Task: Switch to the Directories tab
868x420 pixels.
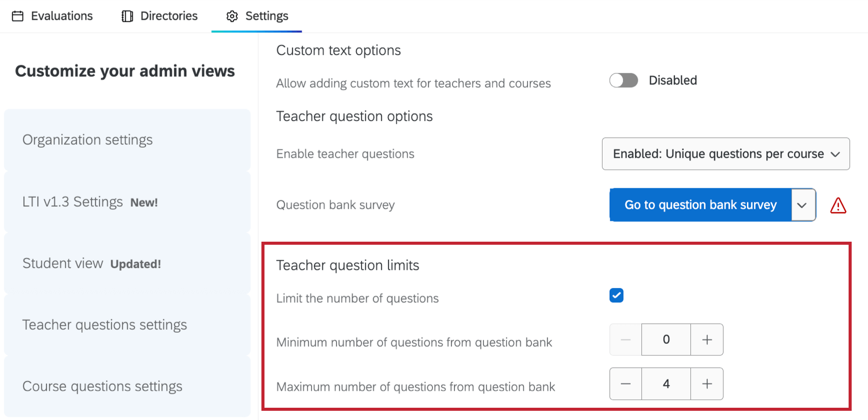Action: [x=159, y=16]
